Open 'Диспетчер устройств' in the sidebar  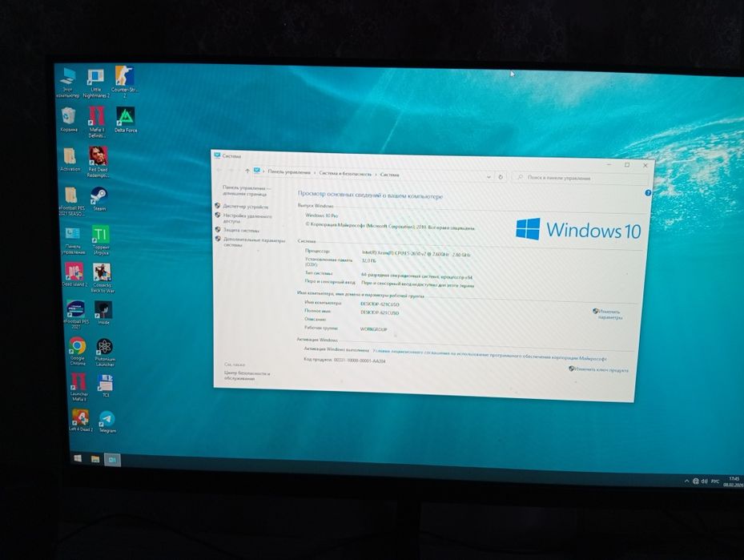pyautogui.click(x=245, y=207)
